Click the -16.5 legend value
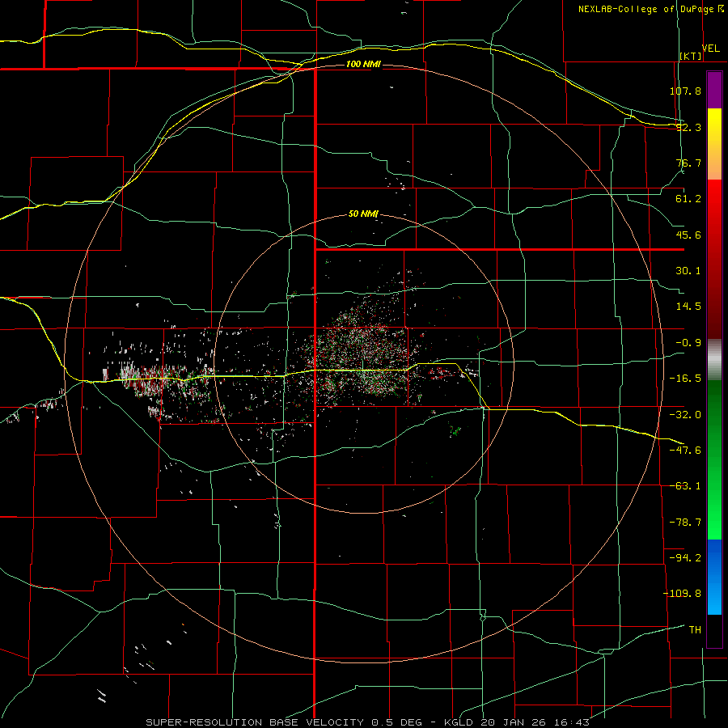 pyautogui.click(x=685, y=379)
